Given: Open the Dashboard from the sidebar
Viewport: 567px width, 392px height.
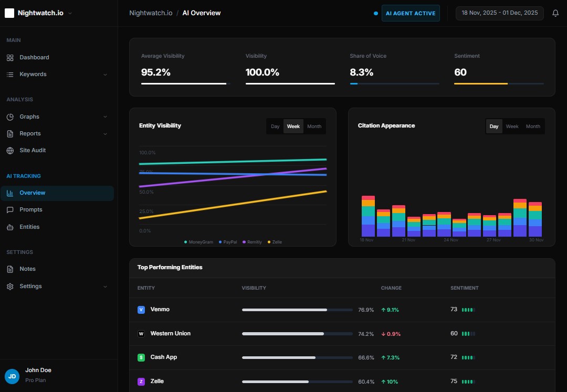Looking at the screenshot, I should click(x=35, y=57).
